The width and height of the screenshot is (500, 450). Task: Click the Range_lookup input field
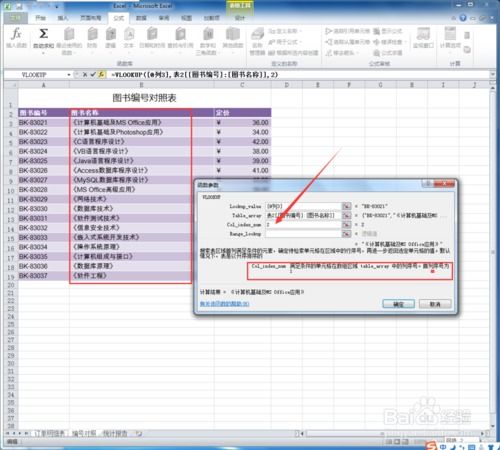pyautogui.click(x=303, y=234)
